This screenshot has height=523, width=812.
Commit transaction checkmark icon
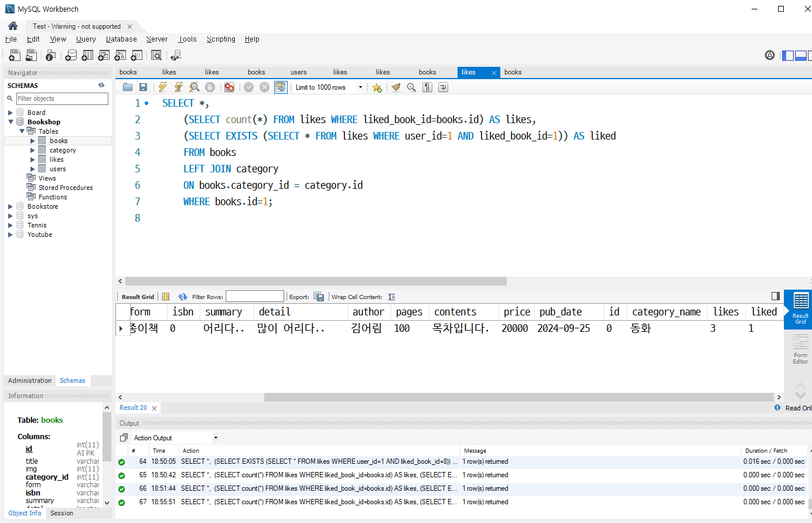tap(249, 87)
